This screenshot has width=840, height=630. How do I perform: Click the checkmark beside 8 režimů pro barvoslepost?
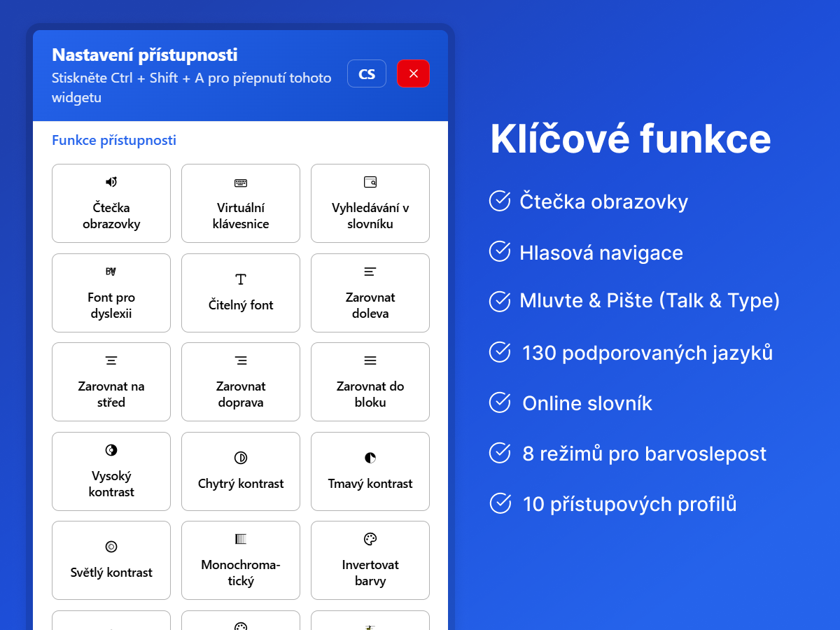click(x=500, y=453)
